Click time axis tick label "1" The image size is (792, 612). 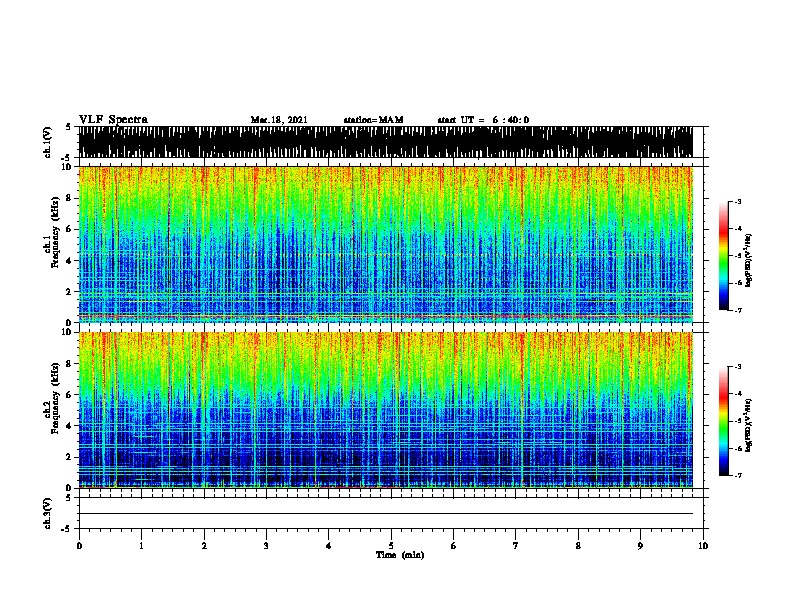(x=141, y=546)
